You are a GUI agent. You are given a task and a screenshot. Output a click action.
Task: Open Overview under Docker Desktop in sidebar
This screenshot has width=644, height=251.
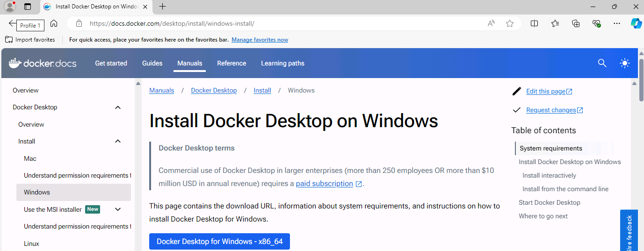[31, 124]
